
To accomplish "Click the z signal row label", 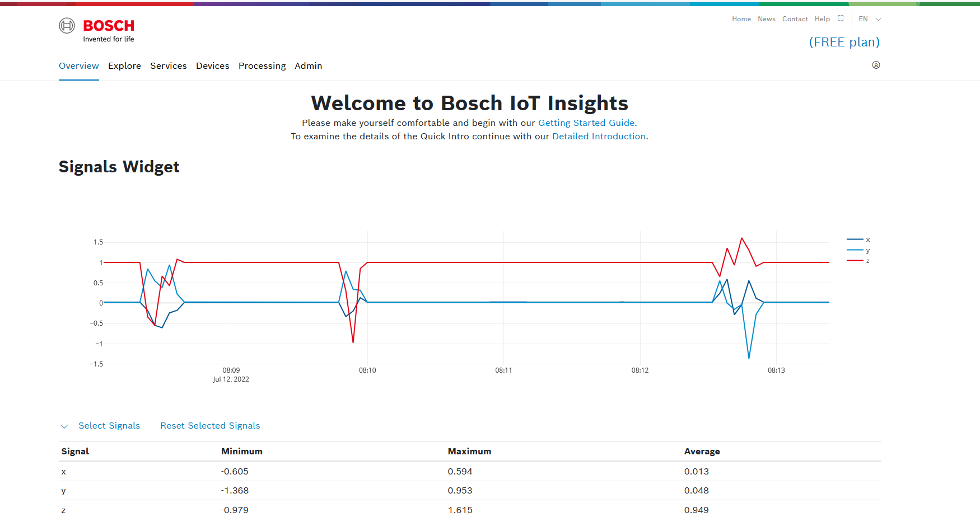I will pos(64,510).
